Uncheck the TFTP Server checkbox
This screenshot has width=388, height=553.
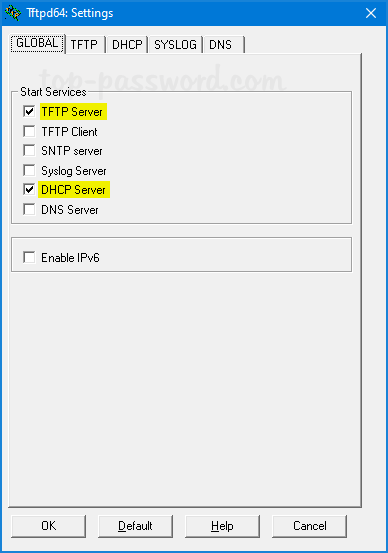(29, 111)
